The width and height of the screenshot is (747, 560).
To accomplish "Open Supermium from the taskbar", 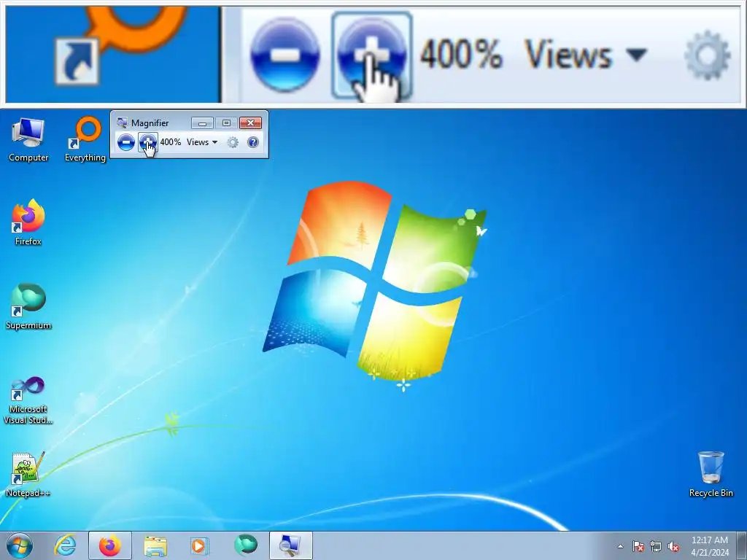I will click(245, 545).
